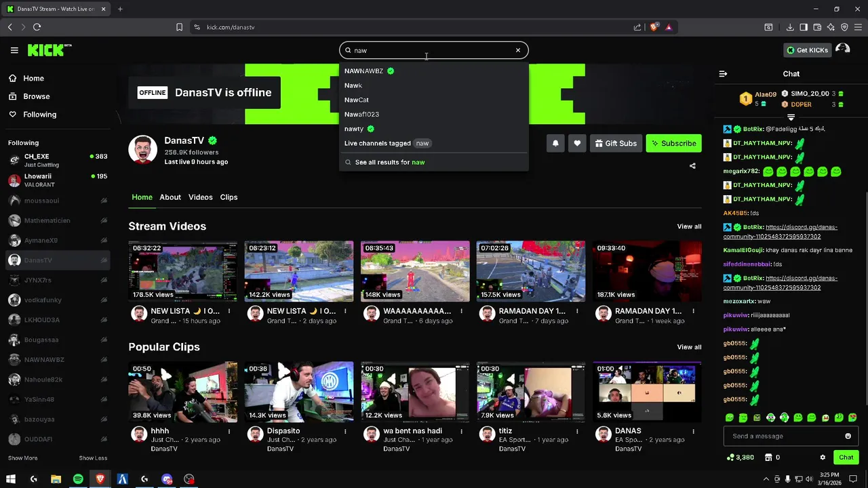Open vodkafunky offline channel
The width and height of the screenshot is (868, 488).
57,300
